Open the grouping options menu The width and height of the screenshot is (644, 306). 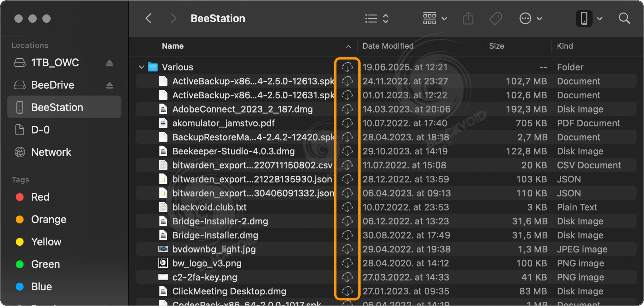pos(435,18)
